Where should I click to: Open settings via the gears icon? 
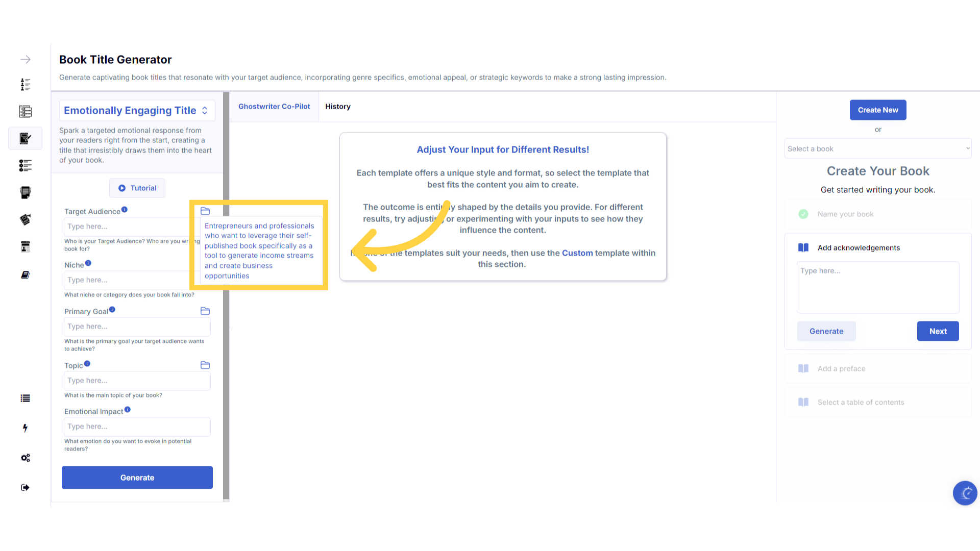tap(25, 458)
